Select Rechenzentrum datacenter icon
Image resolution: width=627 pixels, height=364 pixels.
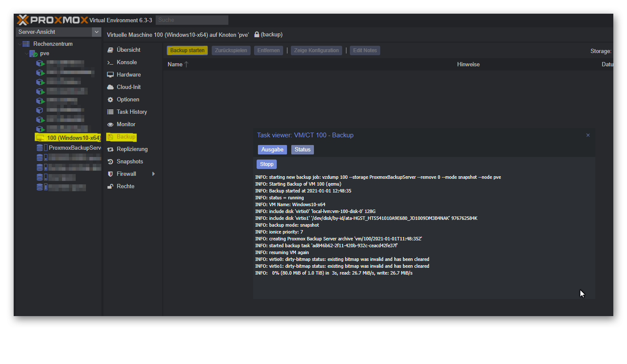pos(26,44)
